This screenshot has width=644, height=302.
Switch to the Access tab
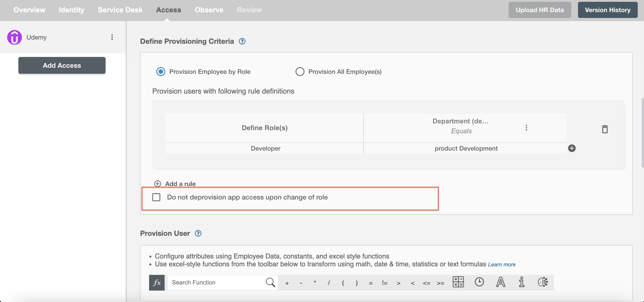168,10
